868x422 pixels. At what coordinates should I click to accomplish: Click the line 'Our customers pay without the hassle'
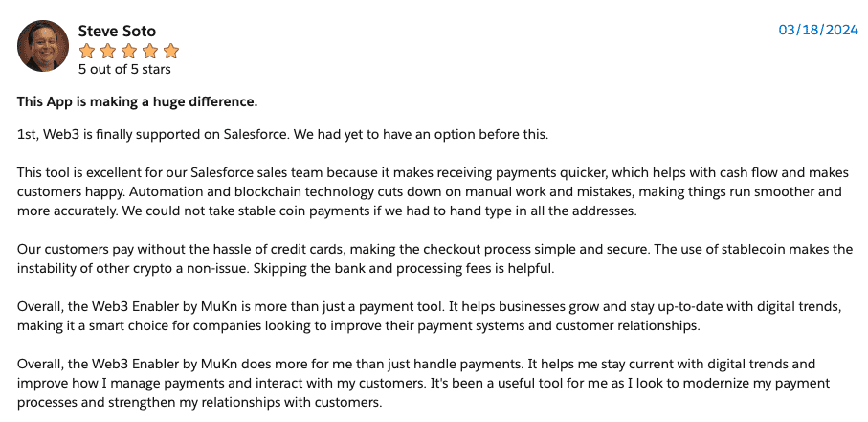(x=434, y=249)
